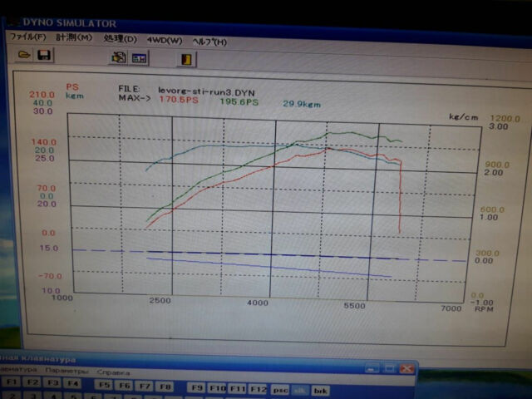Open the ヘルプ(H) menu
This screenshot has width=532, height=399.
[209, 42]
